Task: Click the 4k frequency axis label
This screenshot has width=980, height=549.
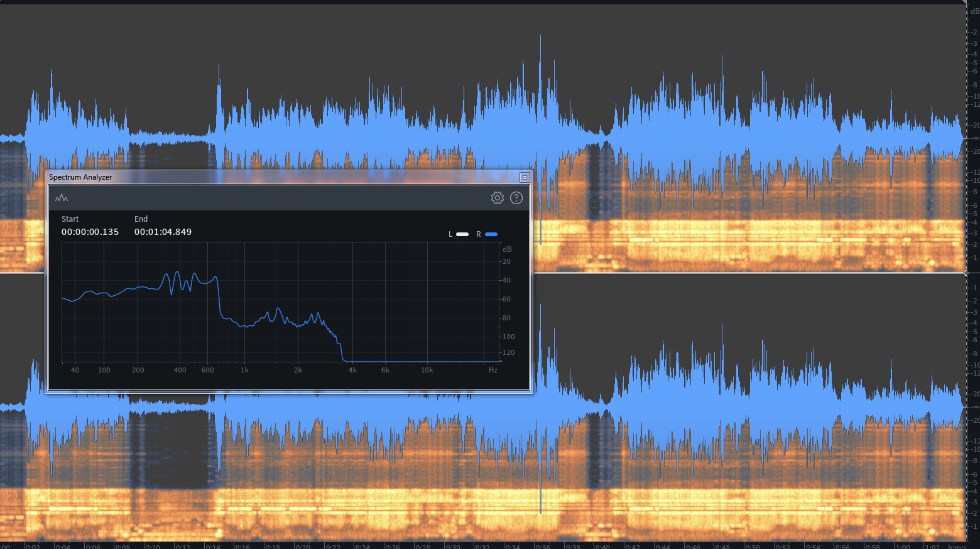Action: point(352,370)
